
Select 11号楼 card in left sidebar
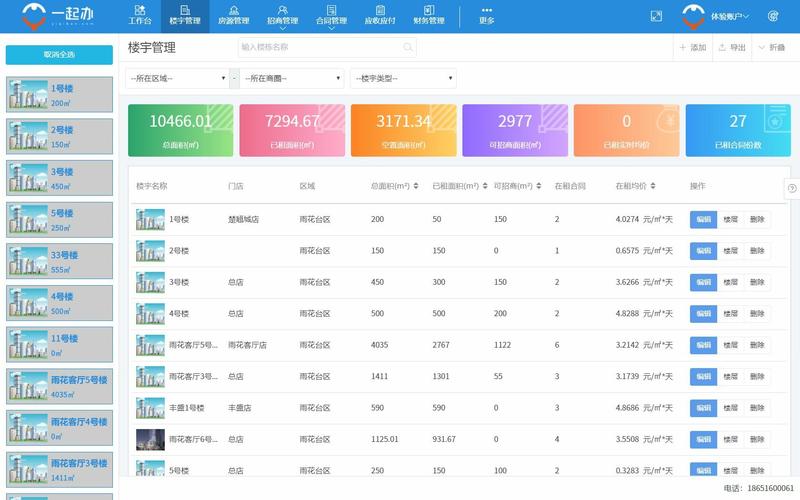coord(59,345)
